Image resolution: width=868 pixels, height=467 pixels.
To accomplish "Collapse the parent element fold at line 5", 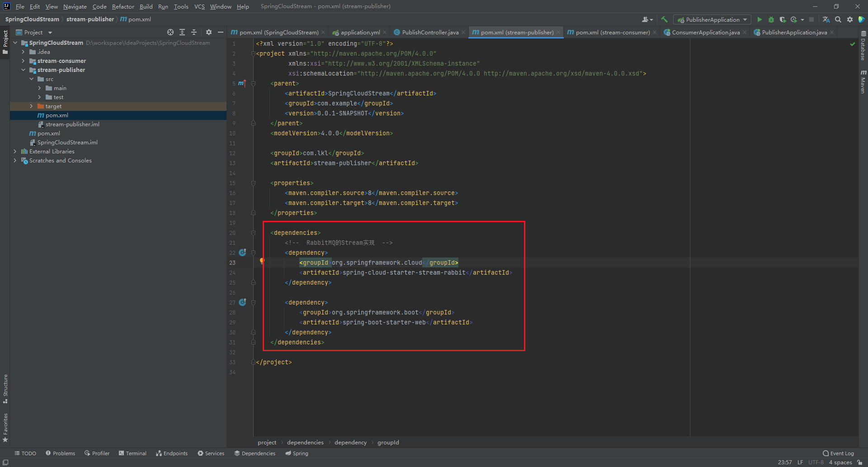I will [x=253, y=83].
